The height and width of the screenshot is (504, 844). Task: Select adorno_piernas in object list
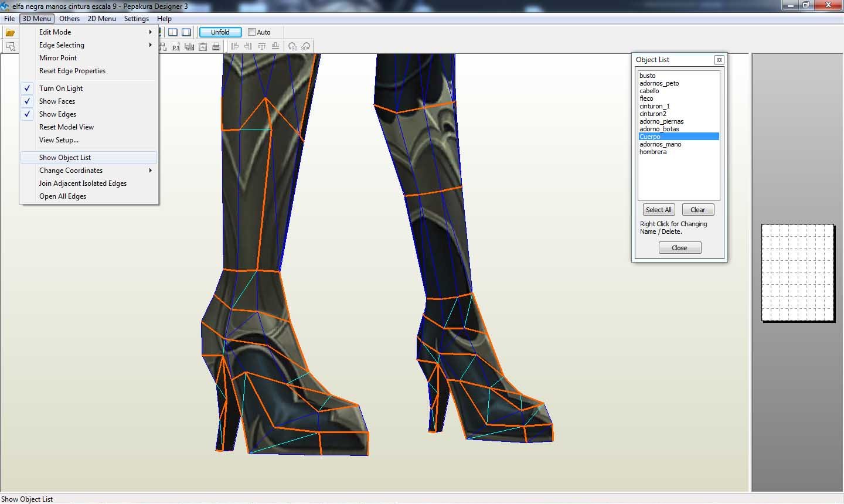tap(679, 121)
